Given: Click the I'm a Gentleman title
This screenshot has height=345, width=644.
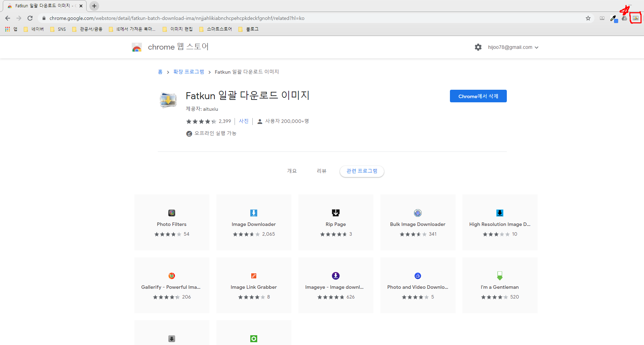Looking at the screenshot, I should (500, 287).
